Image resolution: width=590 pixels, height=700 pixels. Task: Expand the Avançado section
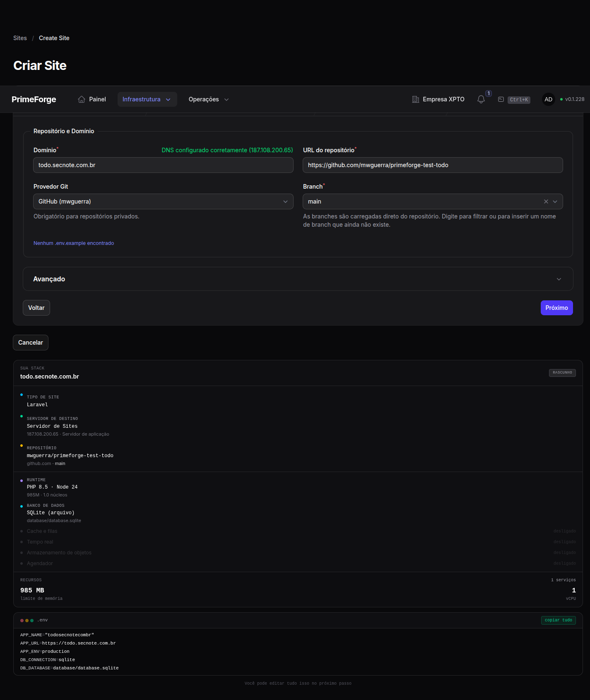298,279
